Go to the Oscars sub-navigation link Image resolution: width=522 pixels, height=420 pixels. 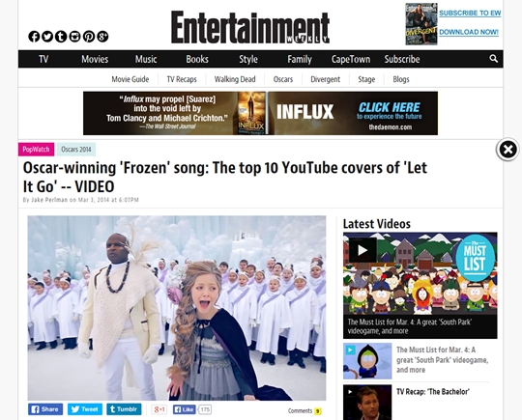pyautogui.click(x=283, y=79)
